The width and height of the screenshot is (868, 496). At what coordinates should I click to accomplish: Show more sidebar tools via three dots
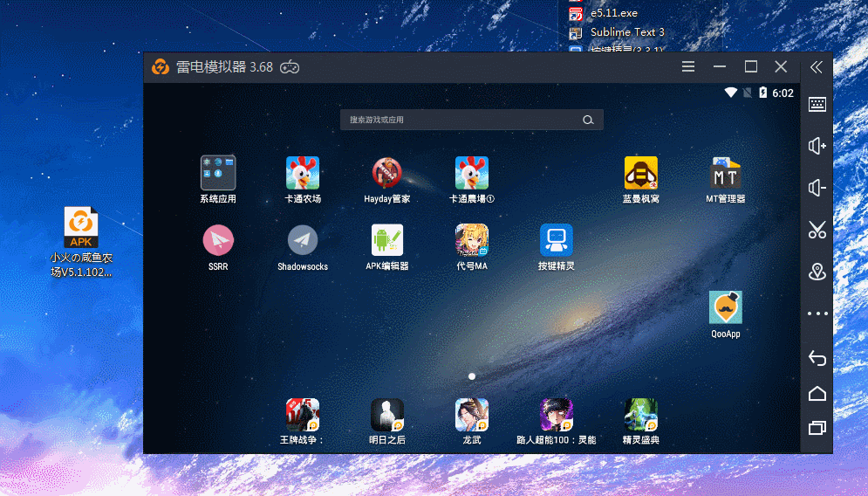click(817, 313)
